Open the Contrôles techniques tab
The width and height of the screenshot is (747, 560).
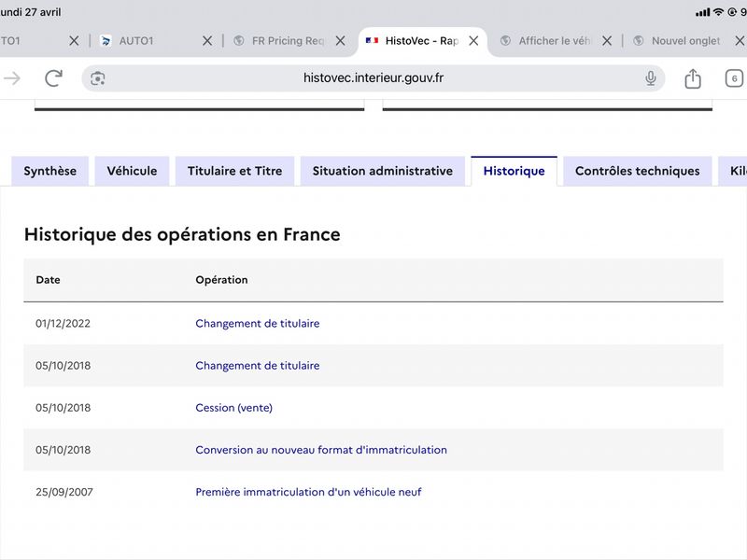(638, 171)
